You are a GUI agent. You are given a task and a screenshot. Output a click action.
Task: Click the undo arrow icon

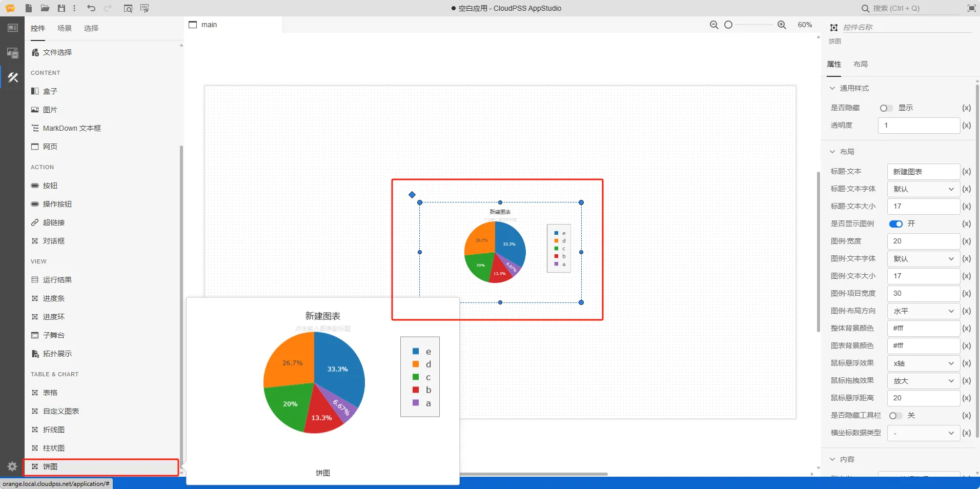point(91,8)
